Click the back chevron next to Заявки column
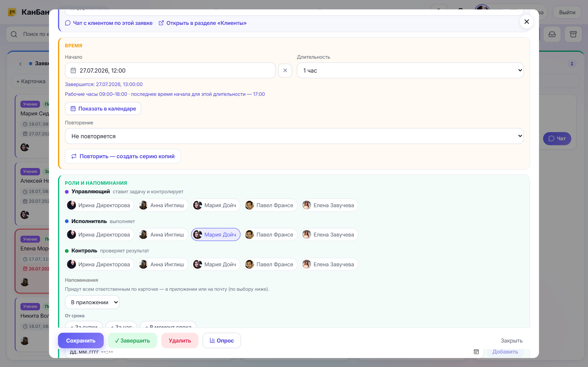This screenshot has height=367, width=588. point(20,64)
